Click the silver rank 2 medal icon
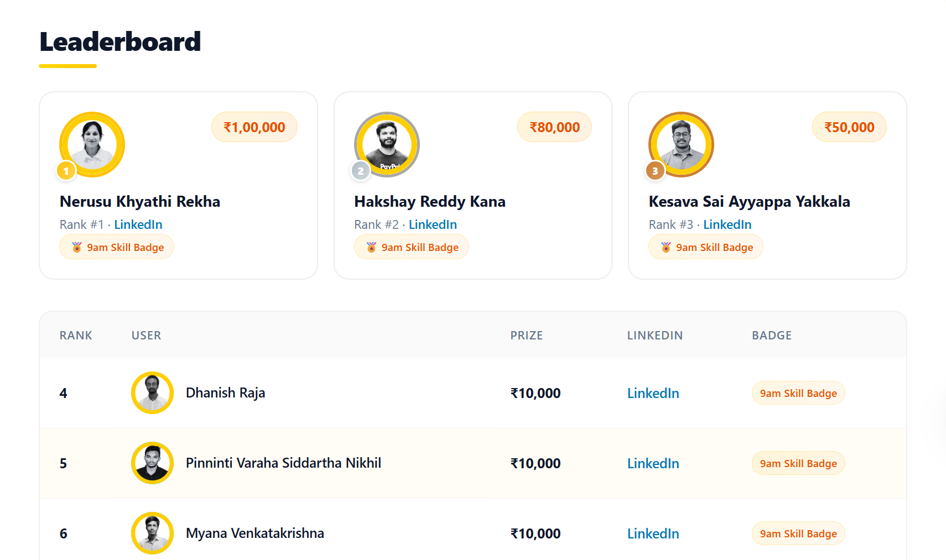The height and width of the screenshot is (560, 946). coord(361,171)
